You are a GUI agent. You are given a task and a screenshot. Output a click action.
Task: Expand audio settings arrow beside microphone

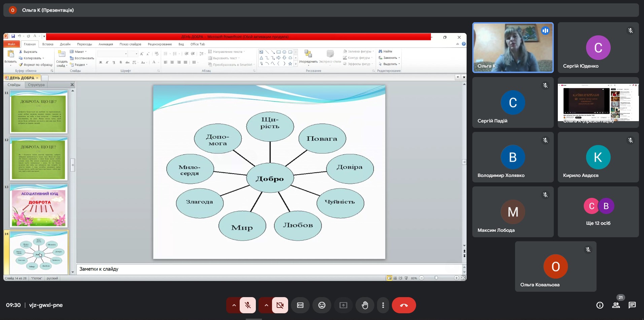234,305
